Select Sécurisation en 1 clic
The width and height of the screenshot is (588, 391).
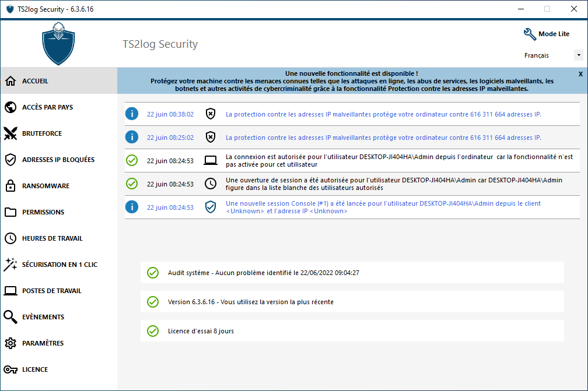point(59,265)
